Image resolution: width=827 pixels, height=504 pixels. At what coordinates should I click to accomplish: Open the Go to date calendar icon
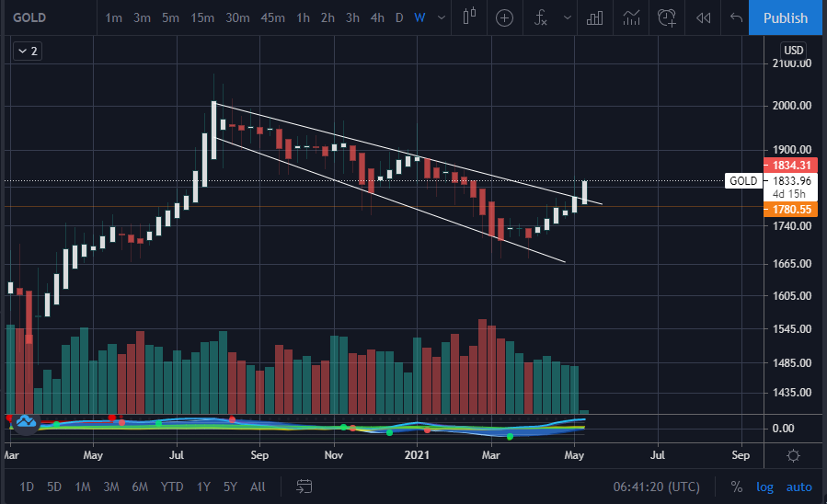[304, 487]
